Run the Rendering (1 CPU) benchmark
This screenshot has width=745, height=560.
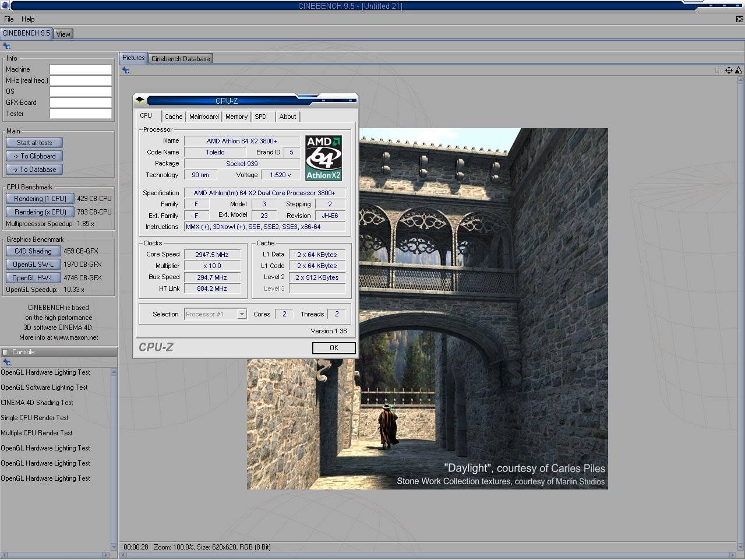pos(40,199)
